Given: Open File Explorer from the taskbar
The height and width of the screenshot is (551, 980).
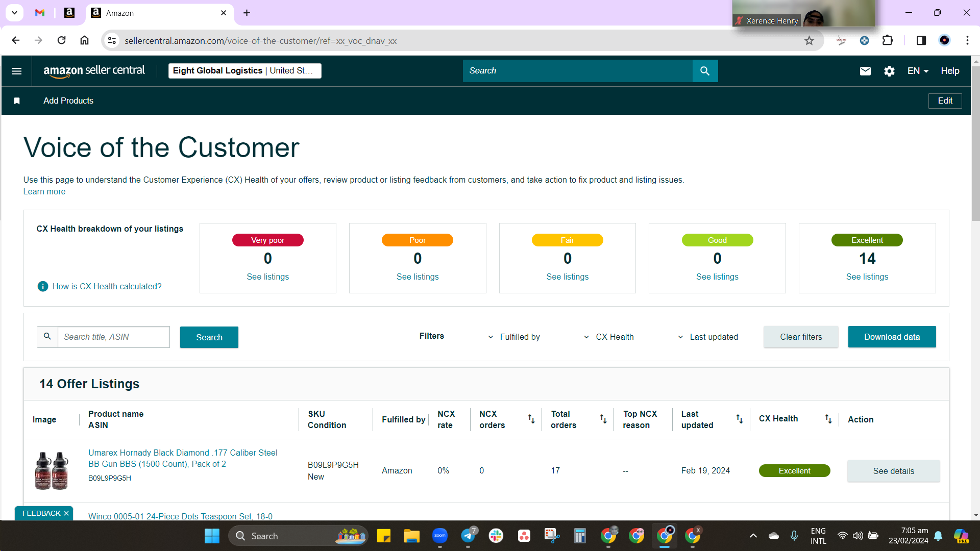Looking at the screenshot, I should click(x=411, y=536).
